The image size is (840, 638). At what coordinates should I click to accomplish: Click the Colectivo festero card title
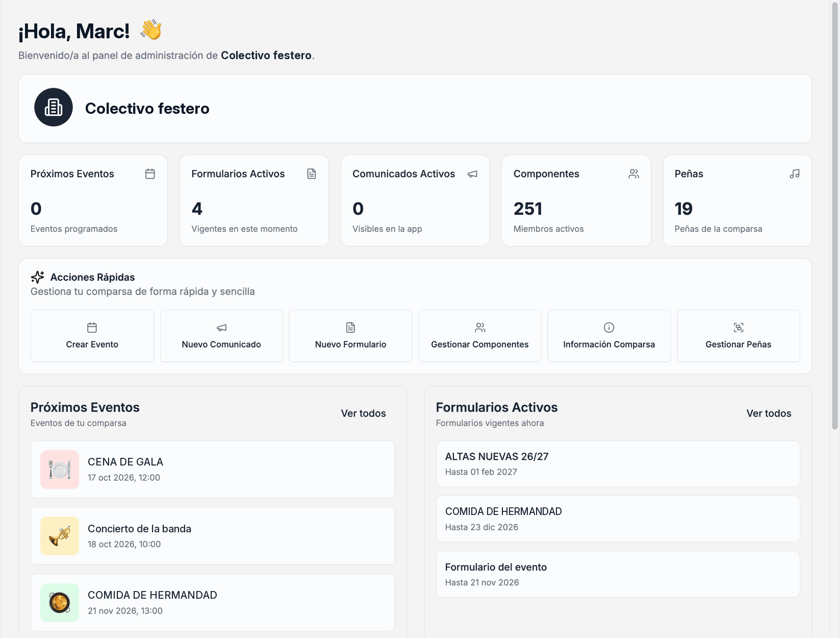click(x=147, y=108)
